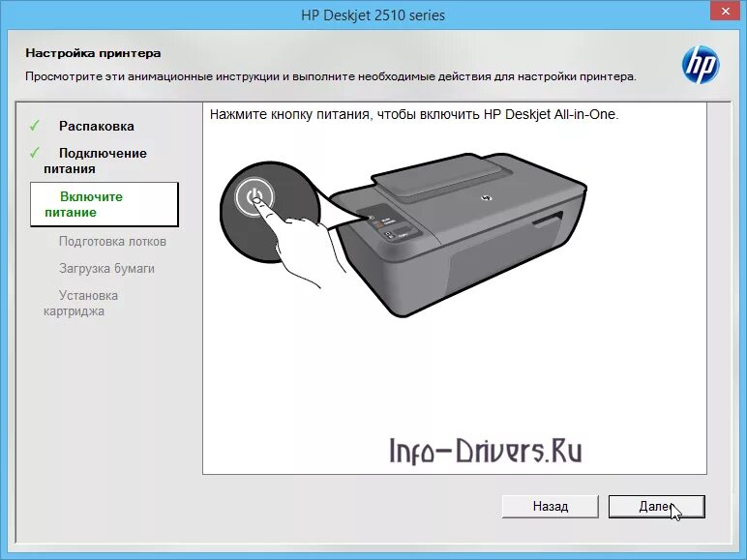Click the green checkmark beside Распаковка
This screenshot has width=747, height=560.
pos(34,126)
